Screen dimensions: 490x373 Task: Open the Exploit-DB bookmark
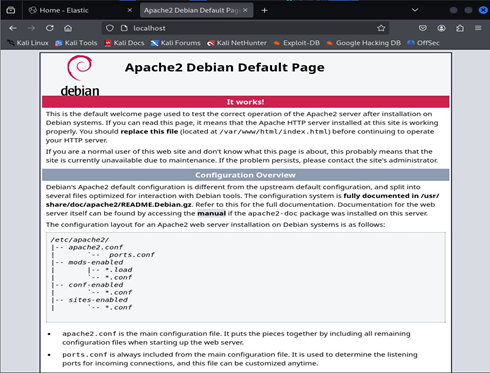[x=297, y=43]
